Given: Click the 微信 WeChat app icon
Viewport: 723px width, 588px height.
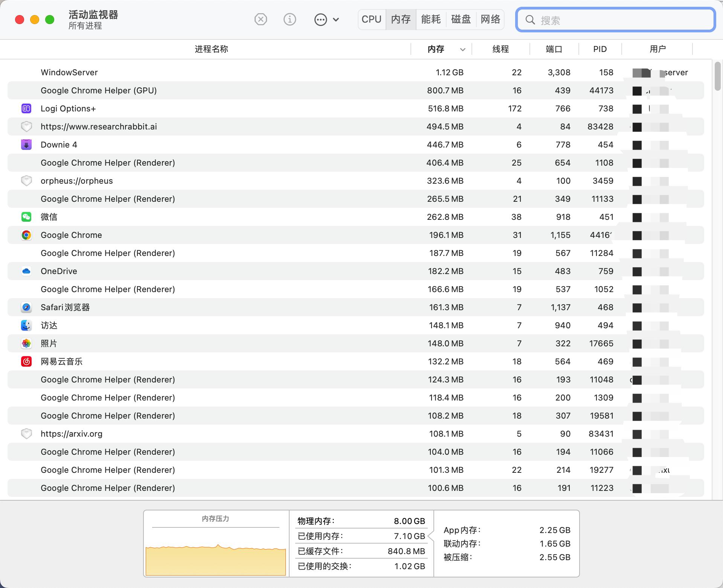Looking at the screenshot, I should 26,216.
